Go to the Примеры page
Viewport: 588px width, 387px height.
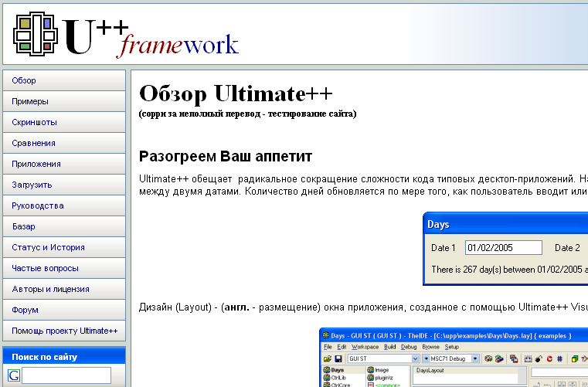coord(30,101)
